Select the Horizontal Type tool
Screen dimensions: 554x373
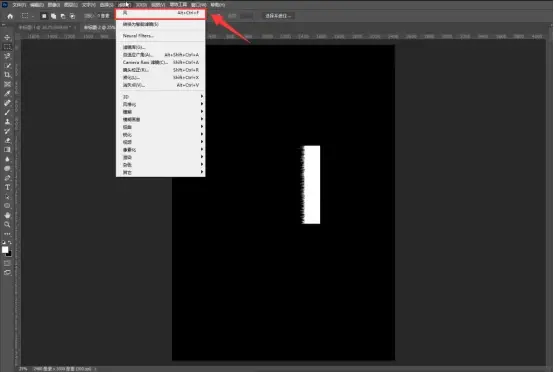pyautogui.click(x=7, y=187)
